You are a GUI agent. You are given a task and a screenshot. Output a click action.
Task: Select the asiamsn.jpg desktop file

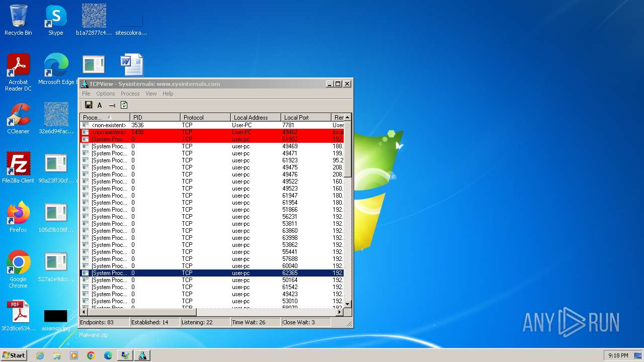point(56,320)
